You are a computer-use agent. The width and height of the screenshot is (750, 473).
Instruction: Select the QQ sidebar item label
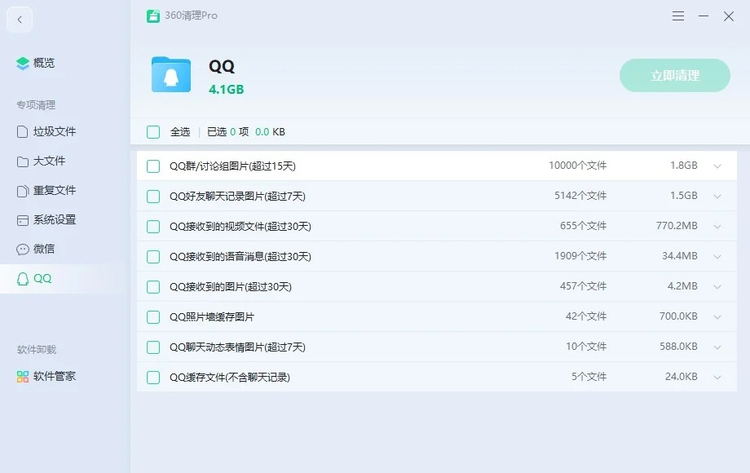42,278
